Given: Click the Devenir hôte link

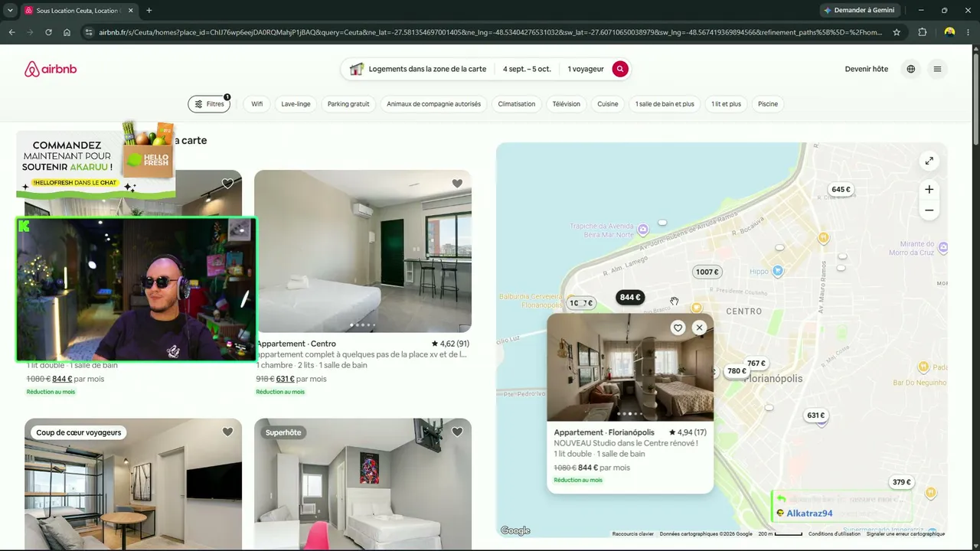Looking at the screenshot, I should pos(867,69).
